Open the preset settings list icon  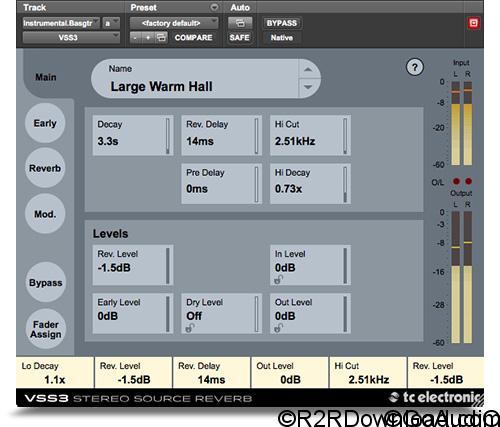pyautogui.click(x=161, y=38)
